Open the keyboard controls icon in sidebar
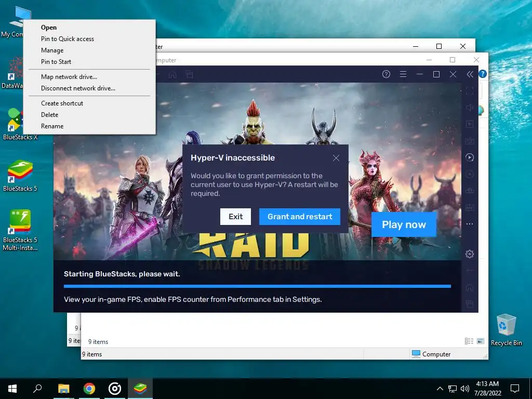Screen dimensions: 532x399 (470, 141)
